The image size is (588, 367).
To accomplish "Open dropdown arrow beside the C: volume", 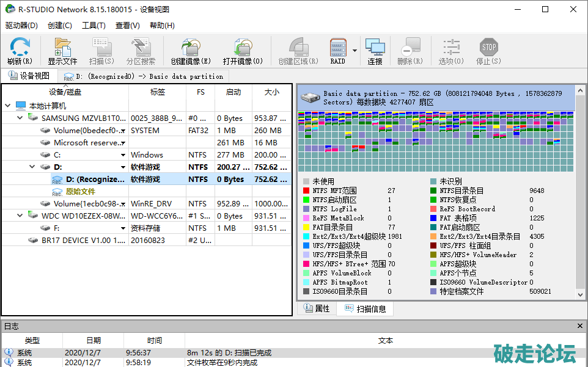I will (x=123, y=155).
